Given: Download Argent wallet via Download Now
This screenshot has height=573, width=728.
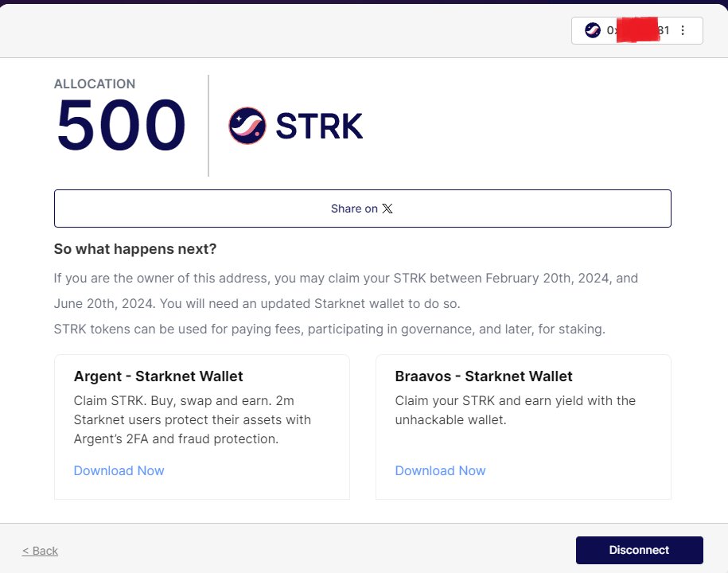Looking at the screenshot, I should (119, 470).
